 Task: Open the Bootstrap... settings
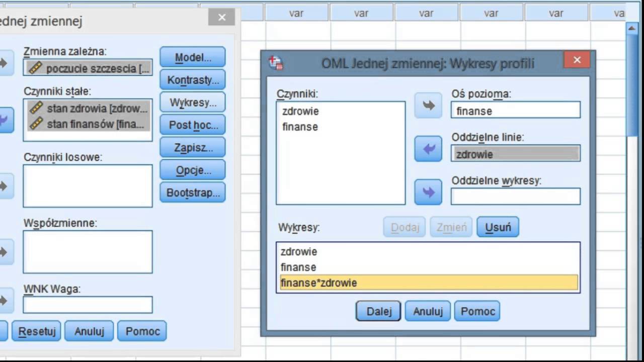pyautogui.click(x=193, y=192)
